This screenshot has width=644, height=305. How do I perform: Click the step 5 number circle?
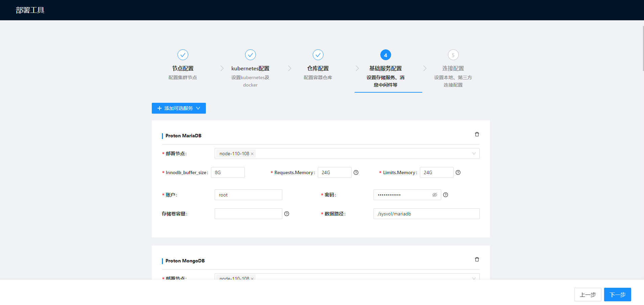[453, 55]
